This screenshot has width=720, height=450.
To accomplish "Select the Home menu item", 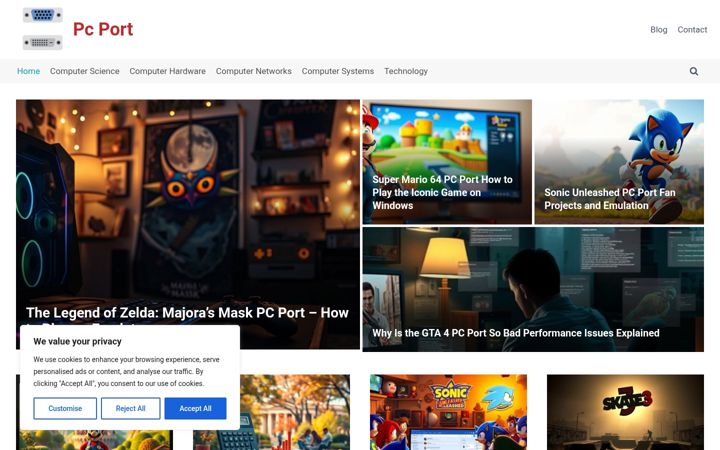I will 28,71.
